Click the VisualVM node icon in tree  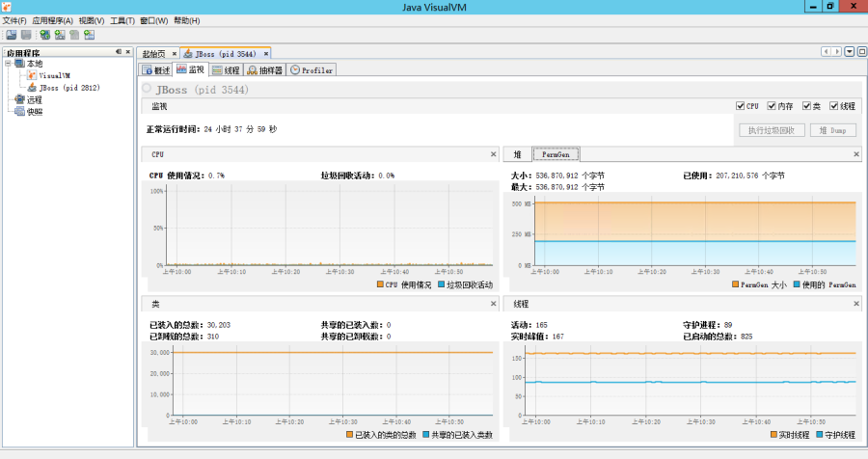[x=32, y=75]
